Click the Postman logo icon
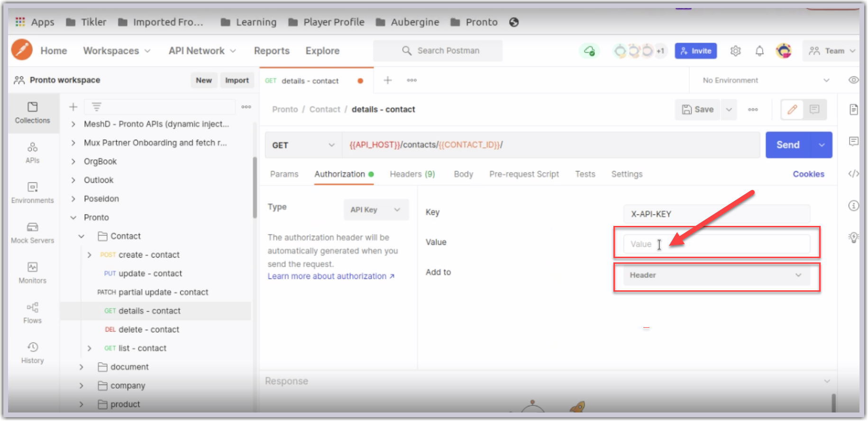This screenshot has height=421, width=868. 22,50
